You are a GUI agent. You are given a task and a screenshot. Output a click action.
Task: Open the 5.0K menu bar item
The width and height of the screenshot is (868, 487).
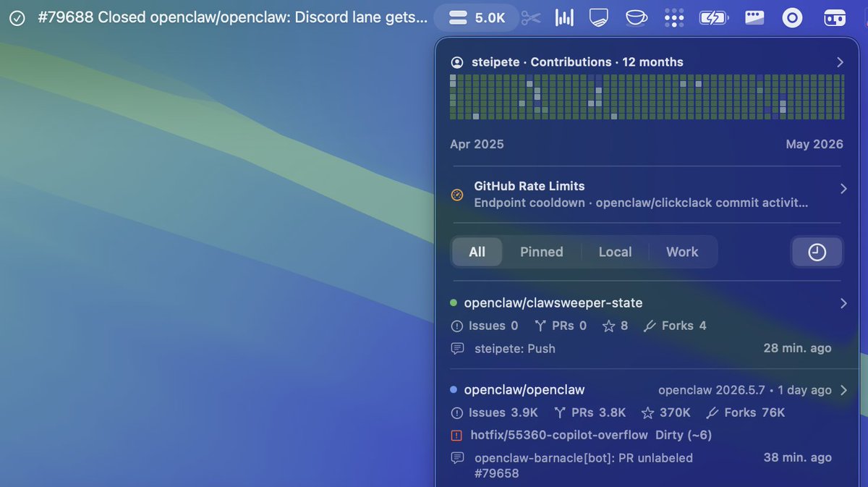[476, 18]
